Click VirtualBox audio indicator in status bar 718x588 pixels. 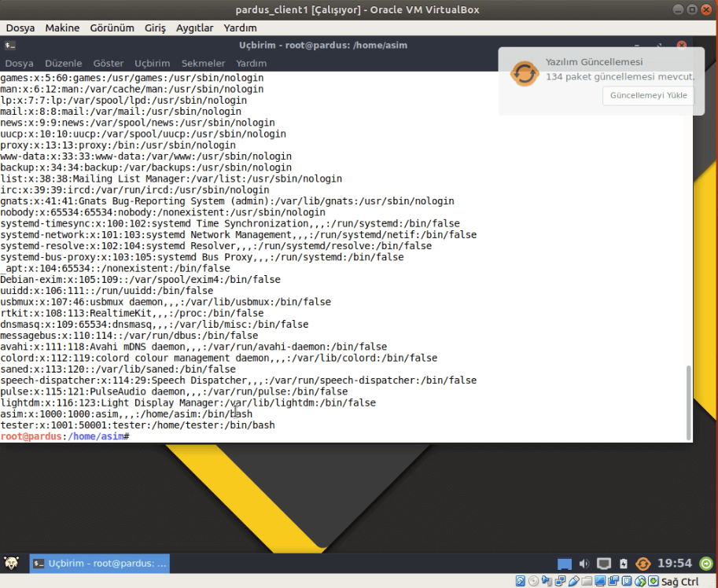[x=547, y=581]
